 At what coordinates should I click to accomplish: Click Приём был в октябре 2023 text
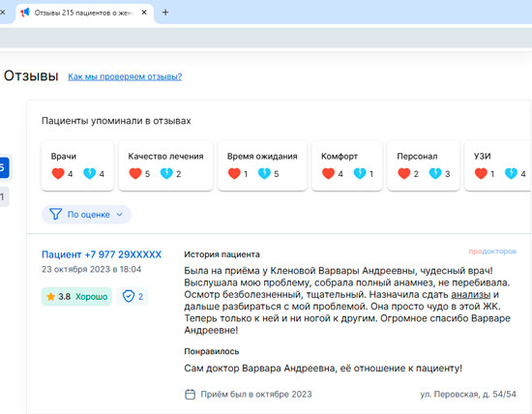(256, 395)
